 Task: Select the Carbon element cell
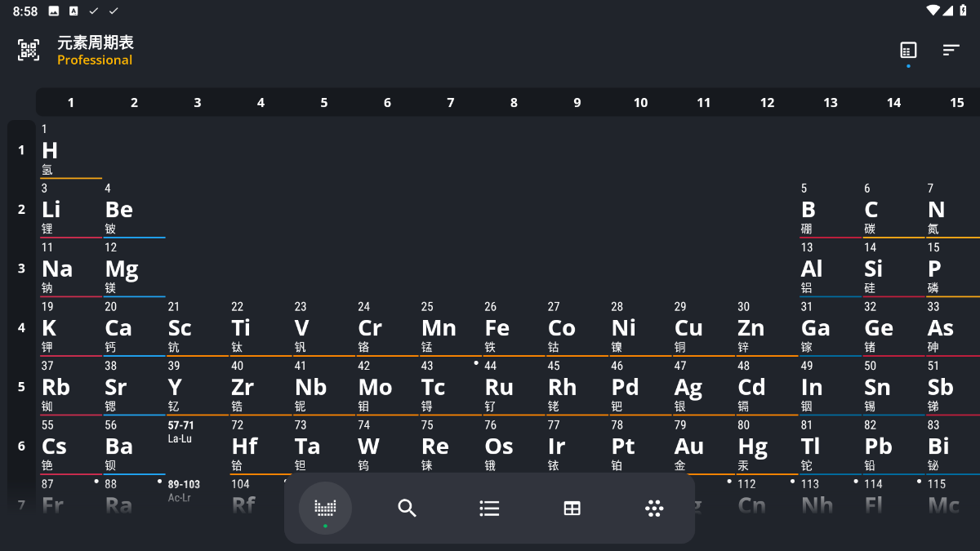click(x=892, y=210)
